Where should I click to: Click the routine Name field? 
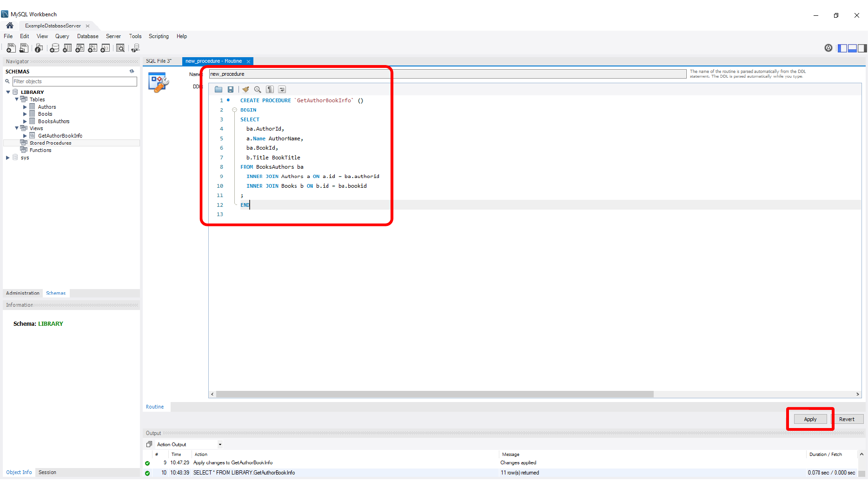448,74
